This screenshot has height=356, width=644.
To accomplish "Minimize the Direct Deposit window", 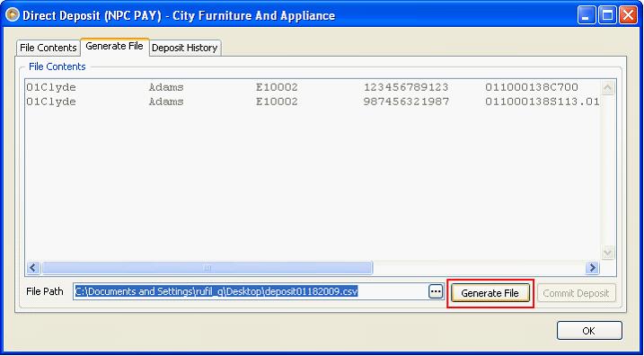I will [x=587, y=15].
